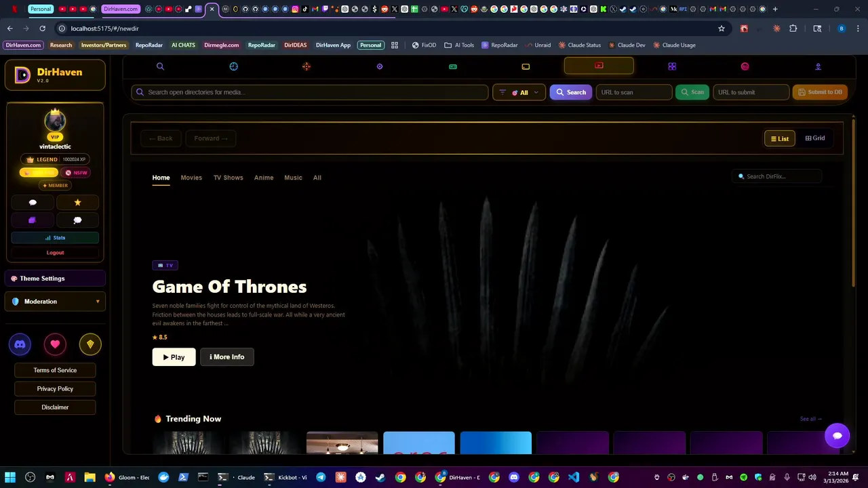Open the green gamepad-style icon tab

[453, 66]
